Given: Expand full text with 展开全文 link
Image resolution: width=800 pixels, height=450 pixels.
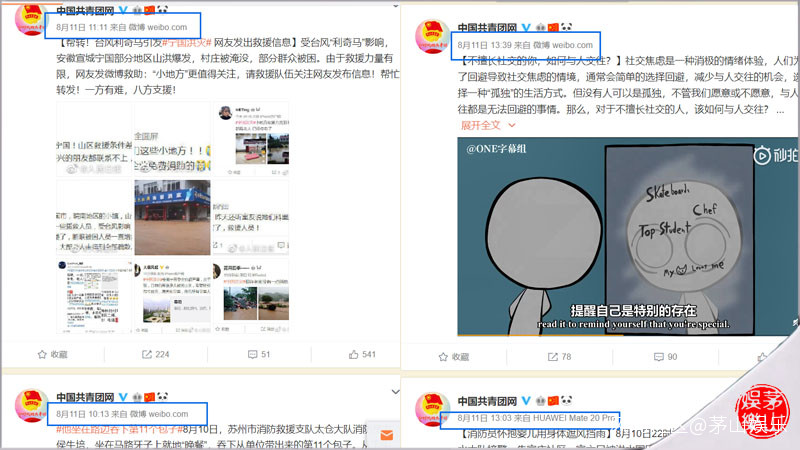Looking at the screenshot, I should click(488, 125).
